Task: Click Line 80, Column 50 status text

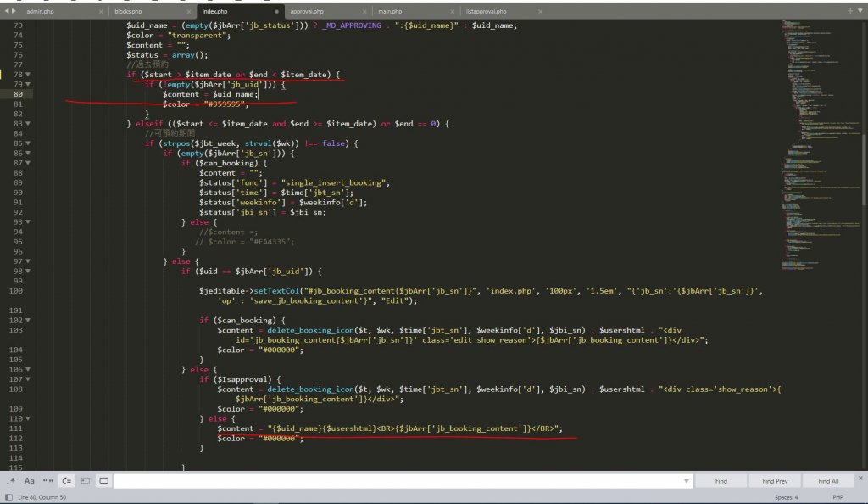Action: [x=42, y=497]
